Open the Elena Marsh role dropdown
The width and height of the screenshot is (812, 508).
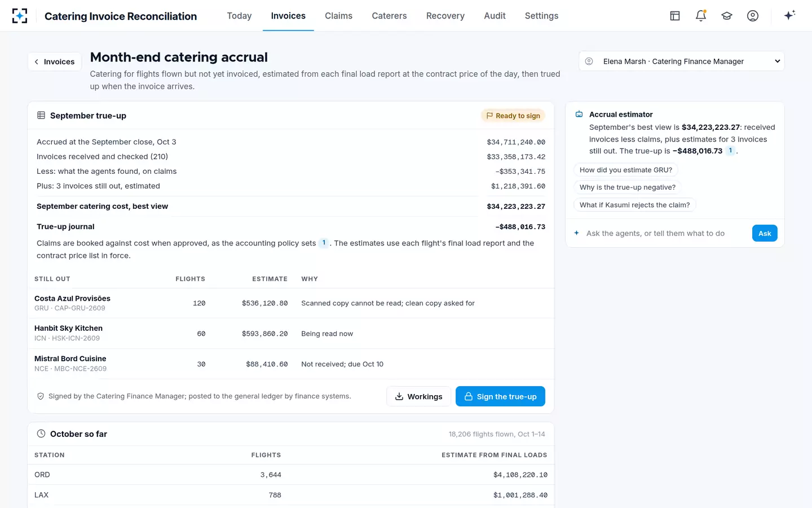point(681,61)
